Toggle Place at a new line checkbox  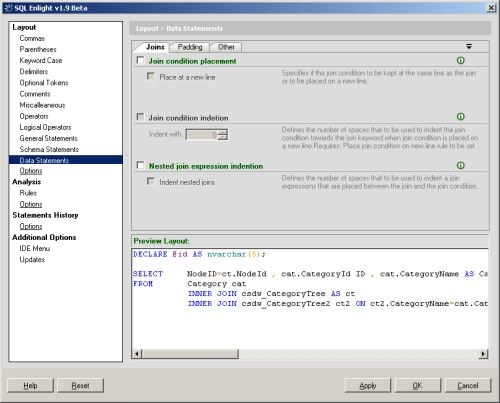pos(151,76)
